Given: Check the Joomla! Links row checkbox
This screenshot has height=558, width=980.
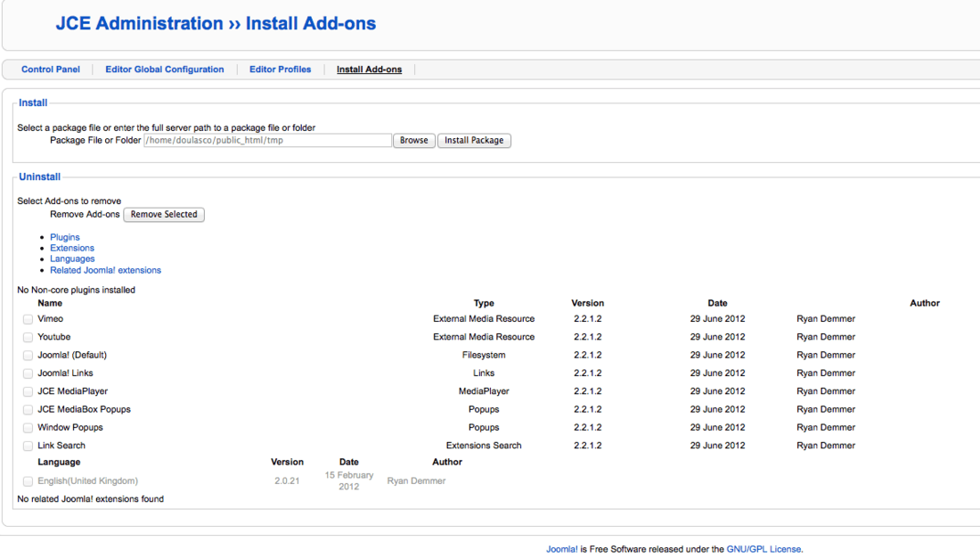Looking at the screenshot, I should coord(28,373).
